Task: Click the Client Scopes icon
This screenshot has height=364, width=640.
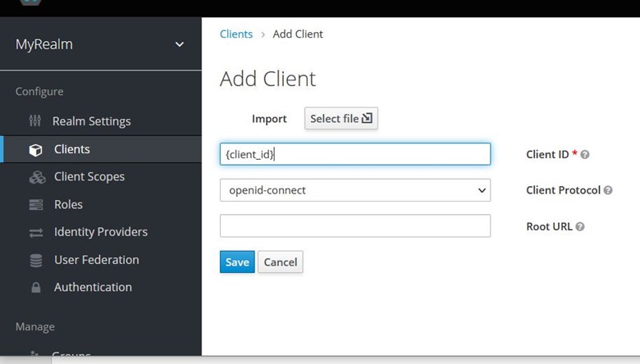Action: (36, 177)
